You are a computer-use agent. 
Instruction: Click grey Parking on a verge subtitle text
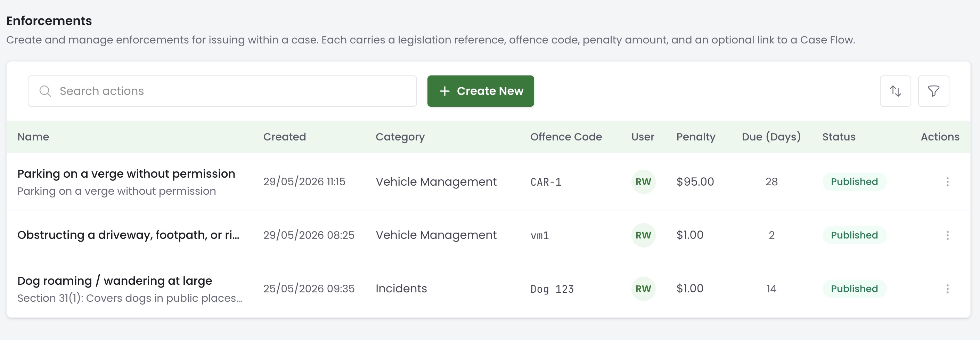117,191
